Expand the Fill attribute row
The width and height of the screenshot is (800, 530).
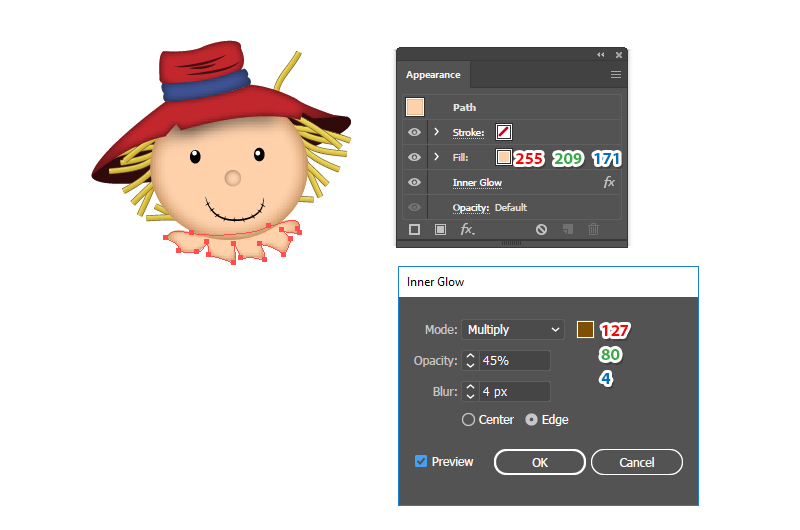[437, 157]
